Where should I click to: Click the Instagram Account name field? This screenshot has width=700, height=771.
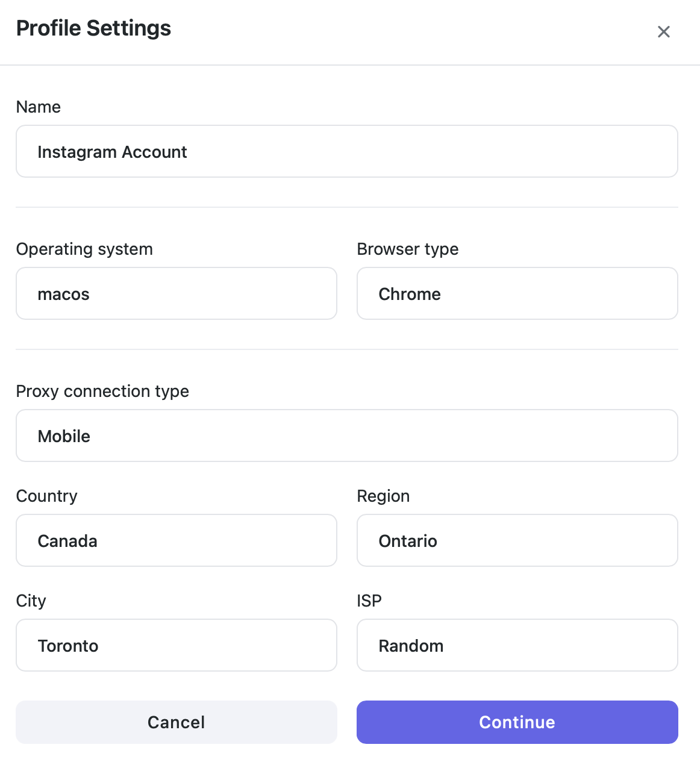[346, 152]
